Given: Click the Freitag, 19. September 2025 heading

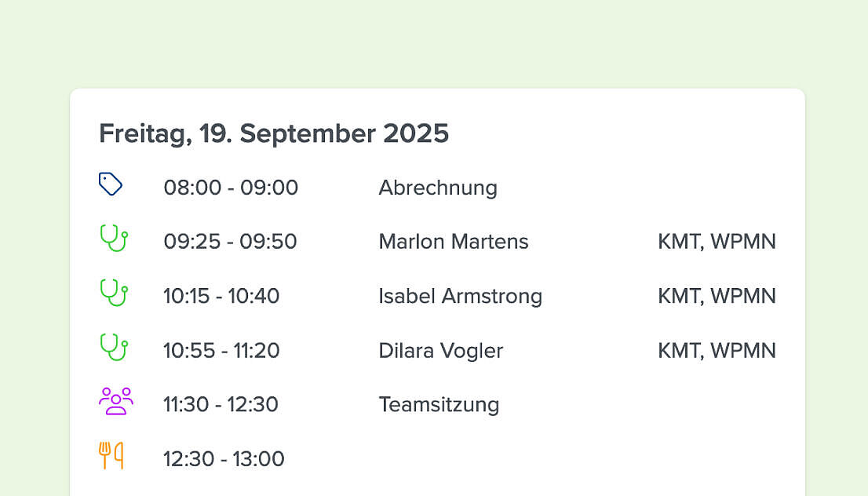Looking at the screenshot, I should pyautogui.click(x=274, y=134).
